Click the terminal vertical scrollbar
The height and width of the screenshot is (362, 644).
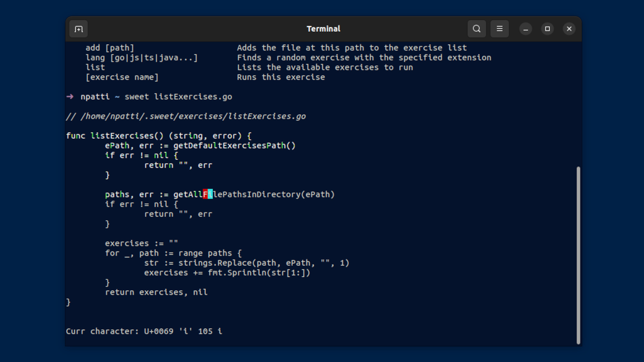pos(578,255)
